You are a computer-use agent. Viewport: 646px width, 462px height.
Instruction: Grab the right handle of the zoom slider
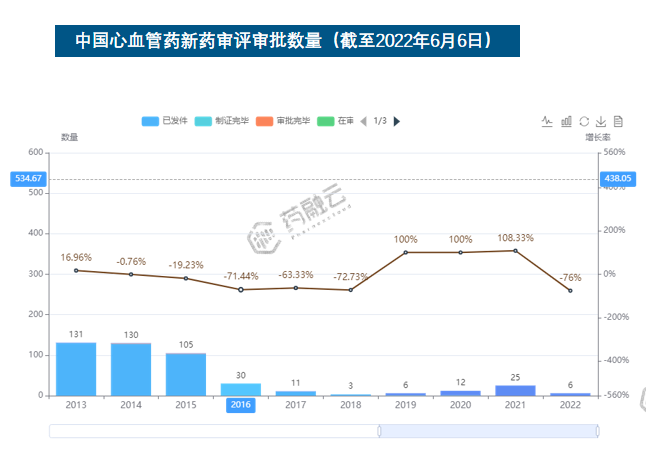(597, 431)
